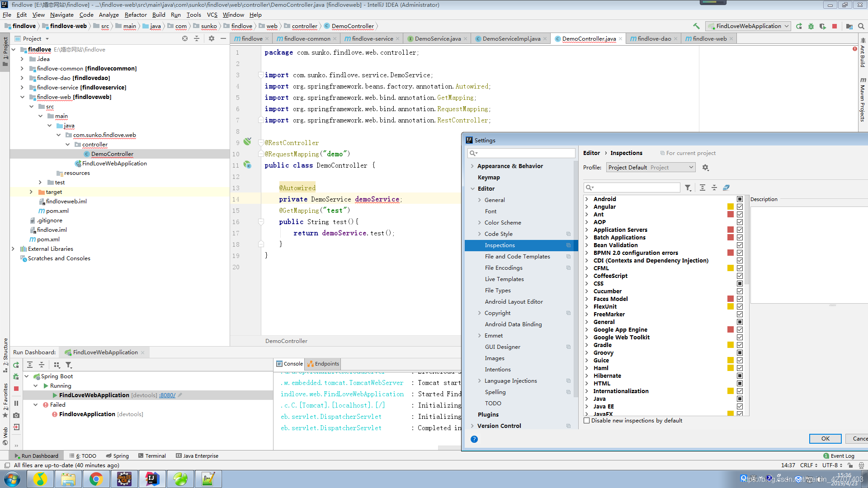Image resolution: width=868 pixels, height=488 pixels.
Task: Click the red Stop icon in main toolbar
Action: [x=835, y=26]
